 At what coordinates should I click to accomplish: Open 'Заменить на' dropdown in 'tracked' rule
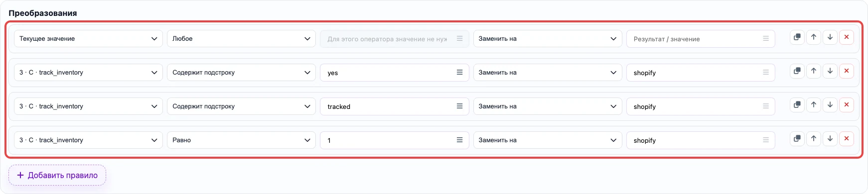pos(548,106)
